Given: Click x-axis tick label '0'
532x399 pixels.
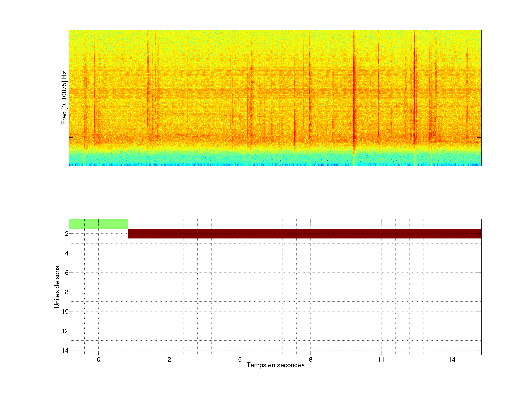Looking at the screenshot, I should point(98,359).
